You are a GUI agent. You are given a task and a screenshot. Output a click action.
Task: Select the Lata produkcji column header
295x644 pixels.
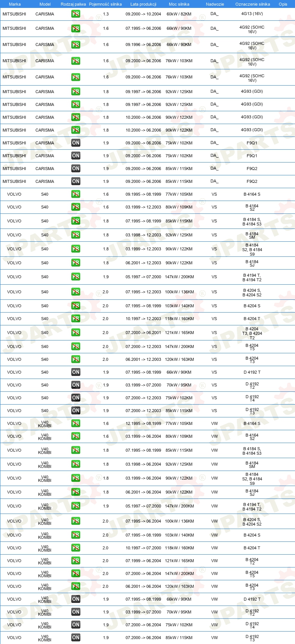click(143, 4)
